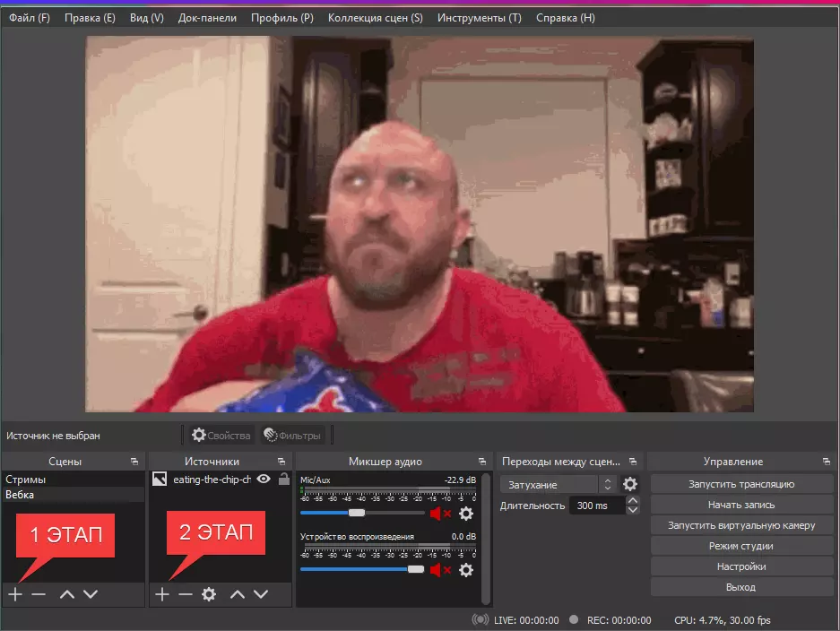Open source properties gear in Источники panel
840x631 pixels.
tap(209, 594)
